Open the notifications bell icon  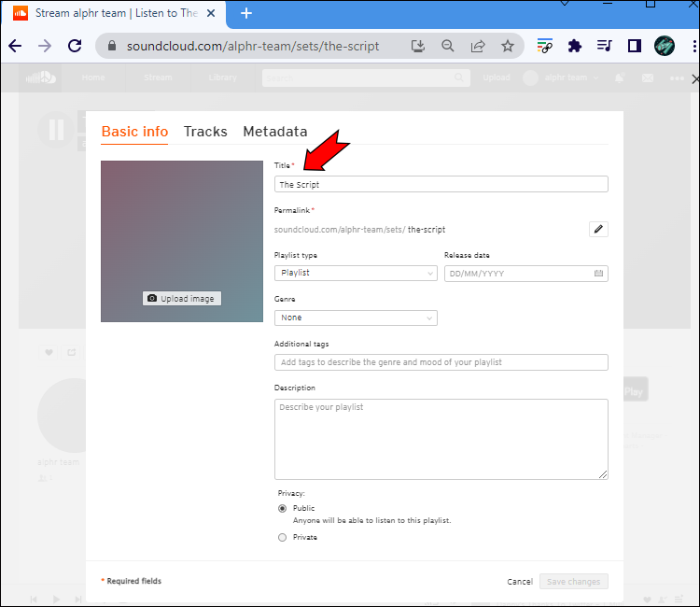point(619,78)
